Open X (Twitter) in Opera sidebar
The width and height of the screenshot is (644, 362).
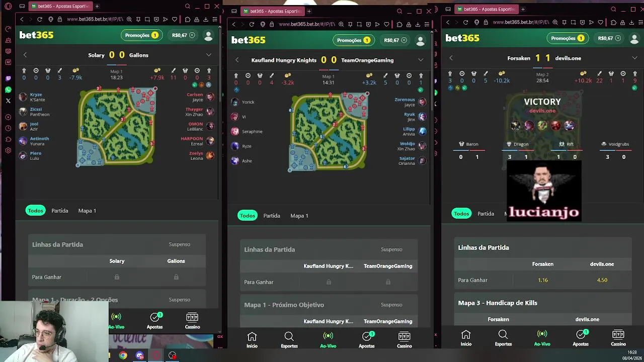(8, 101)
